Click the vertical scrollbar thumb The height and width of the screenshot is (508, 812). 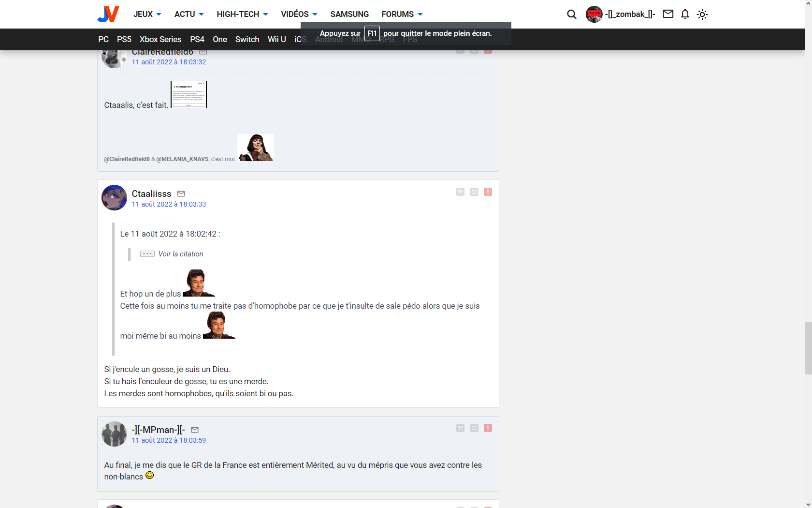point(808,348)
